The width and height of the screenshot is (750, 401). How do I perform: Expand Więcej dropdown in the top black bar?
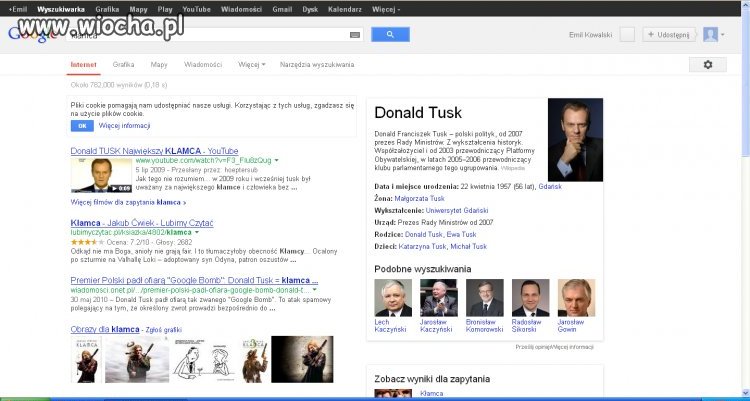tap(386, 9)
